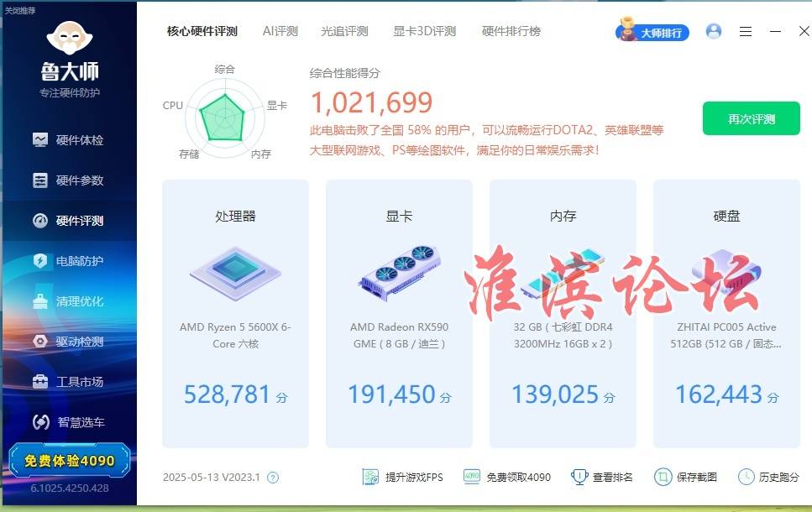Open 电脑防护 in the sidebar
This screenshot has height=512, width=812.
pos(68,261)
